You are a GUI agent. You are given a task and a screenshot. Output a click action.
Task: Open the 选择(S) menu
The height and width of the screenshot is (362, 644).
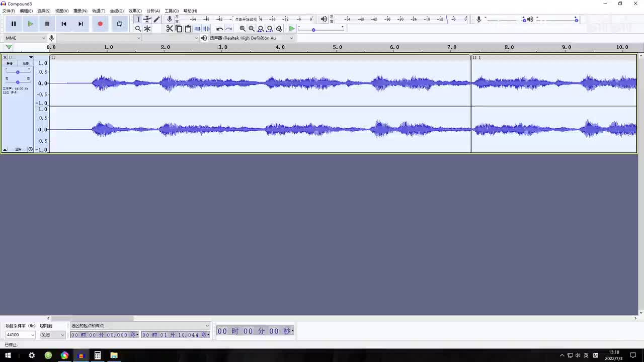44,11
